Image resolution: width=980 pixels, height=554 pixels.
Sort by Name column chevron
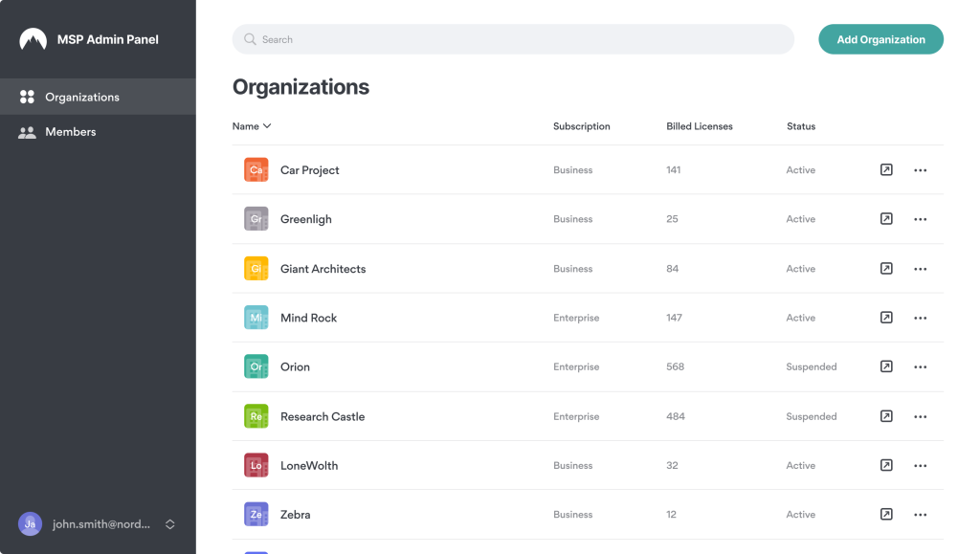pos(267,126)
